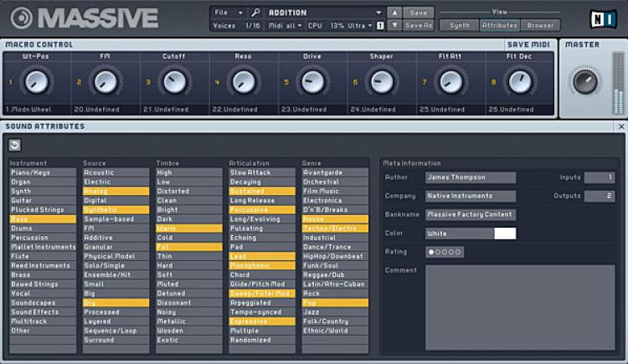Toggle the Bass instrument attribute
This screenshot has height=364, width=628.
click(42, 218)
